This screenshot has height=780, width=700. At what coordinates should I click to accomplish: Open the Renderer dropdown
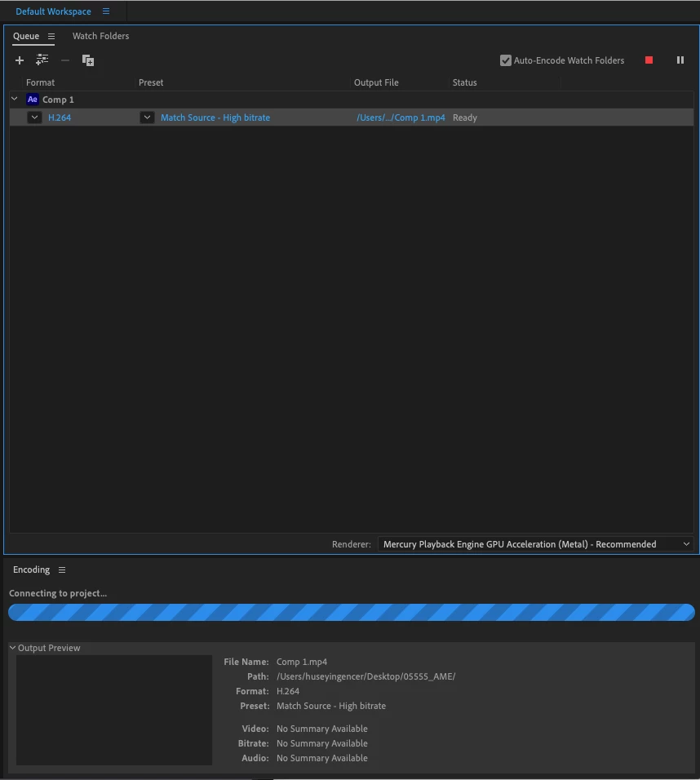point(535,543)
